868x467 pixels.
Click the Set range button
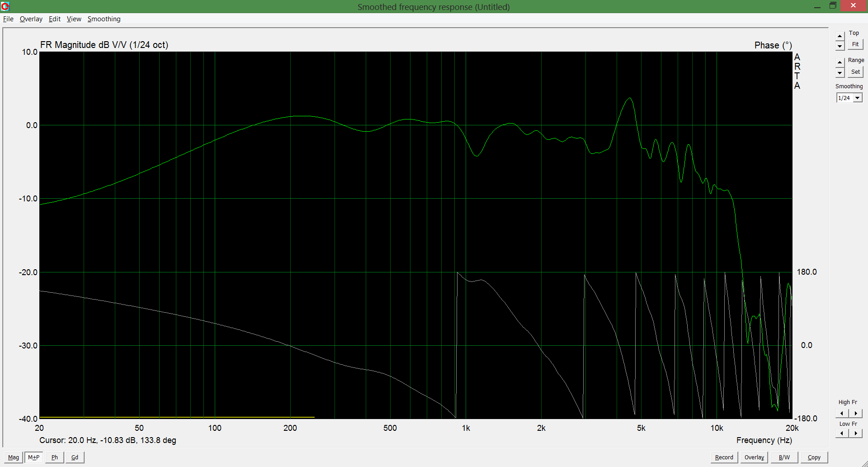[x=855, y=72]
